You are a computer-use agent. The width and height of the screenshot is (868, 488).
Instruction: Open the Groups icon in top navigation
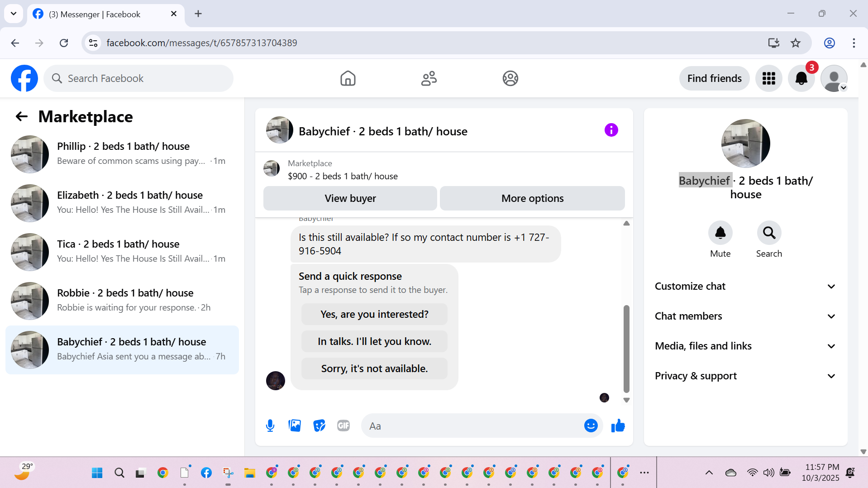pyautogui.click(x=510, y=78)
